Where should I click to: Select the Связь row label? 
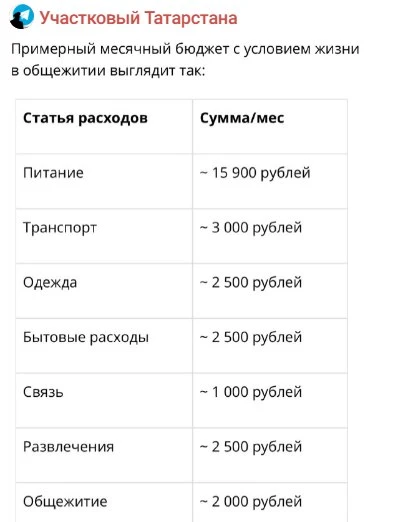coord(43,392)
